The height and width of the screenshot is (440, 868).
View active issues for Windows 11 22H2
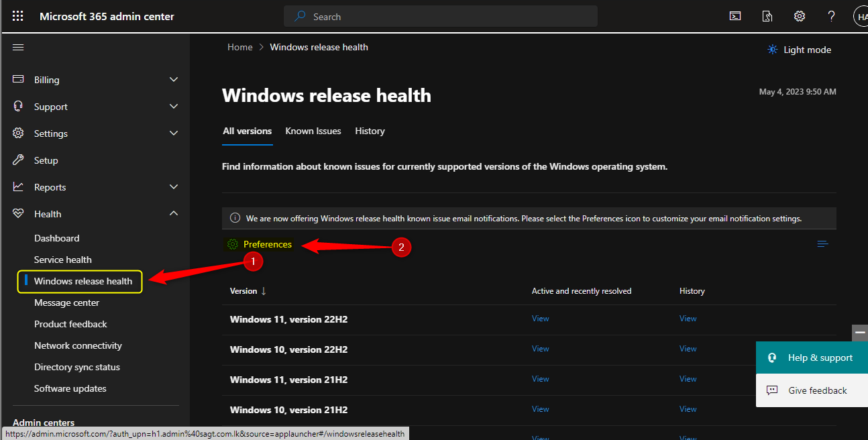(x=541, y=319)
